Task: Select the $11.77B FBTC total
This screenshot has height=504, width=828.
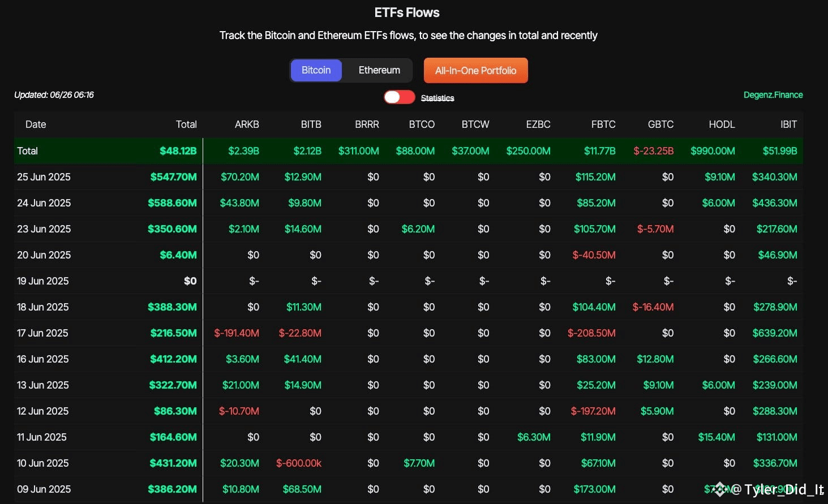Action: [x=600, y=151]
